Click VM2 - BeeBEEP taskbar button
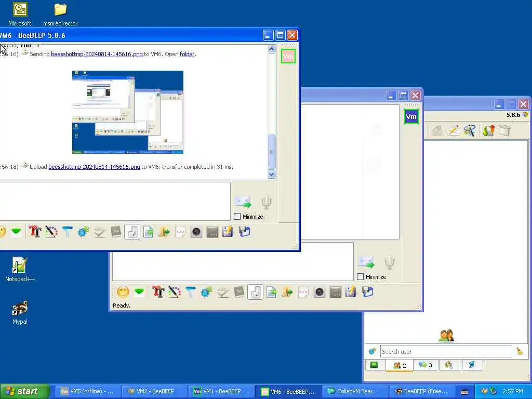 (x=154, y=391)
